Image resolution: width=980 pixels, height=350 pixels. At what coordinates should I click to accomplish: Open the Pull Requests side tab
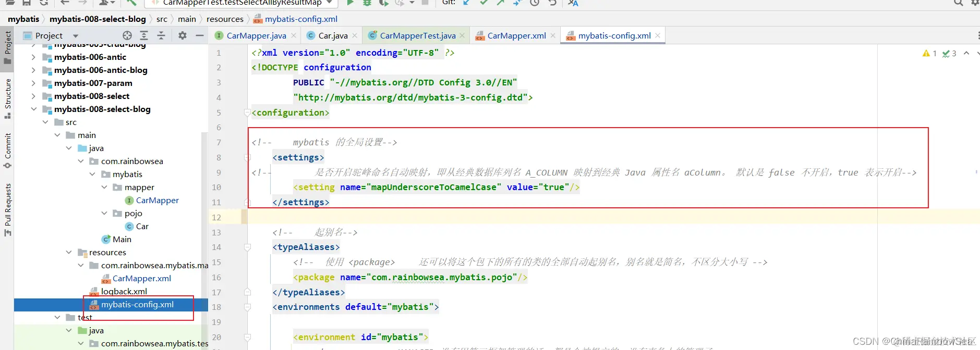(x=7, y=209)
